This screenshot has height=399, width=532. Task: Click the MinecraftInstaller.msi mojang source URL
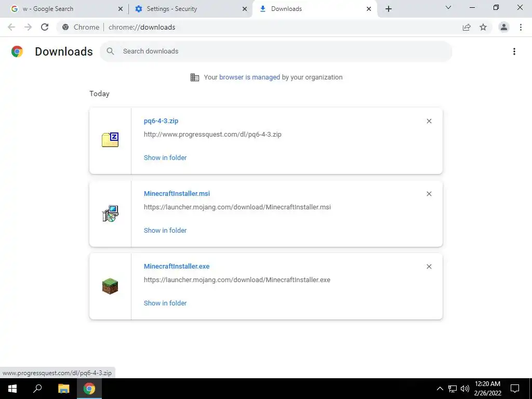[x=237, y=207]
